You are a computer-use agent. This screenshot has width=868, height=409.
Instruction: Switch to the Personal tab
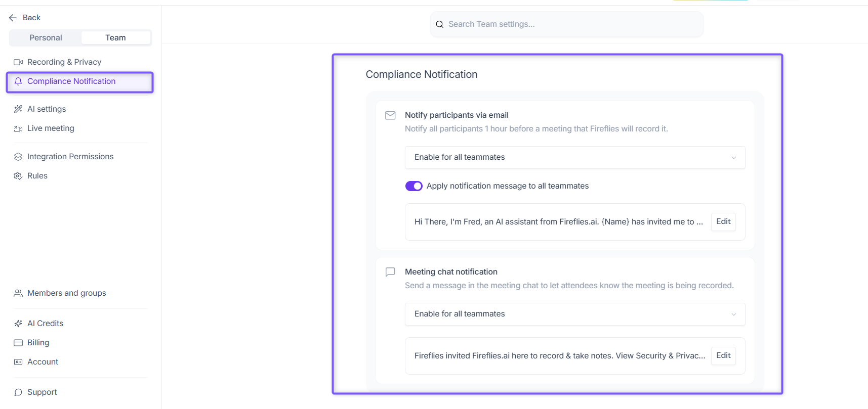[x=46, y=38]
